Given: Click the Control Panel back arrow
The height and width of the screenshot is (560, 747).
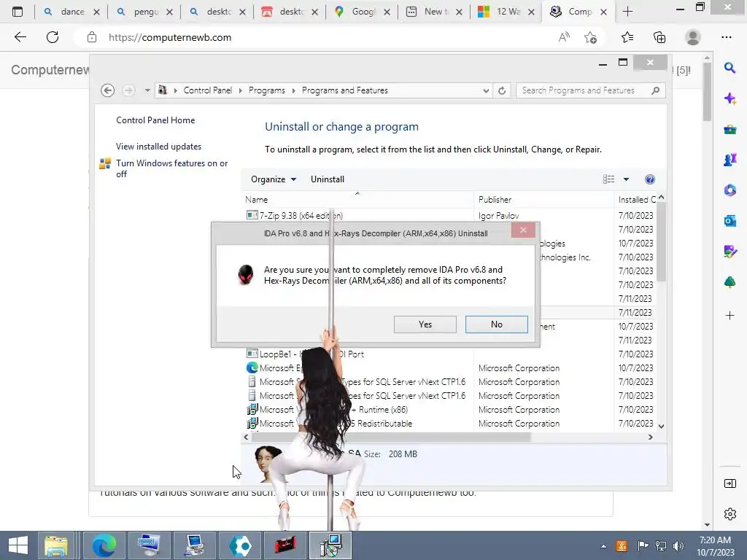Looking at the screenshot, I should tap(108, 90).
